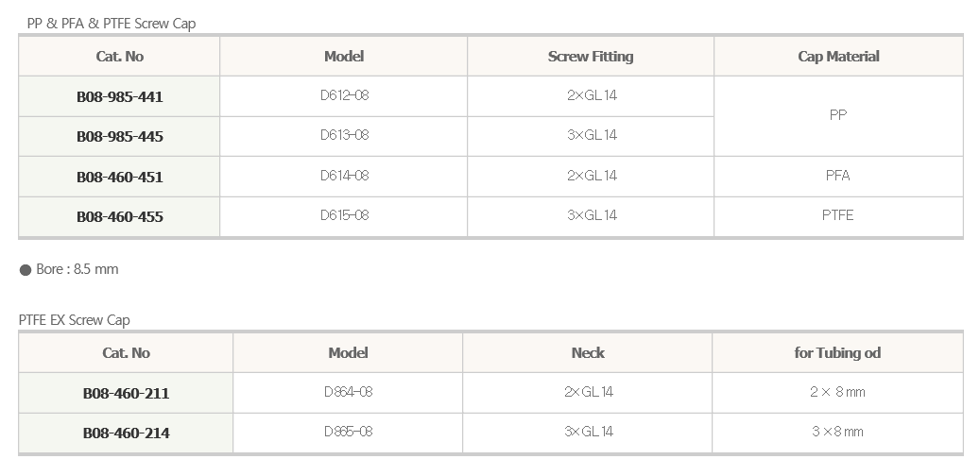Click the Bore 8.5 mm bullet note
980x476 pixels.
[69, 269]
